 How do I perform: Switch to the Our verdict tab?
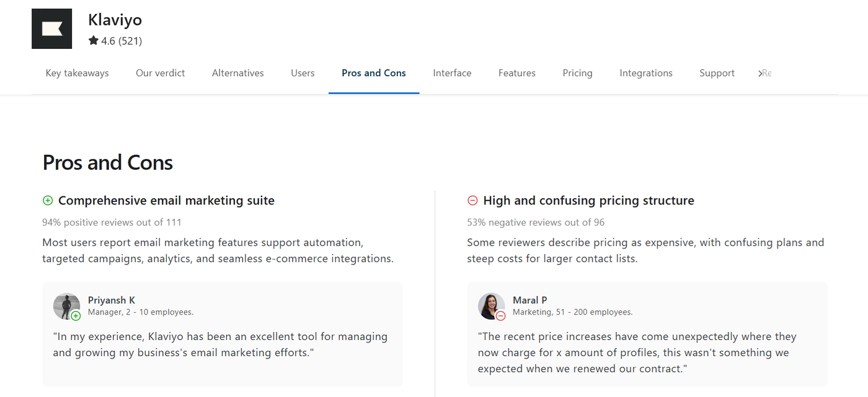pyautogui.click(x=161, y=73)
